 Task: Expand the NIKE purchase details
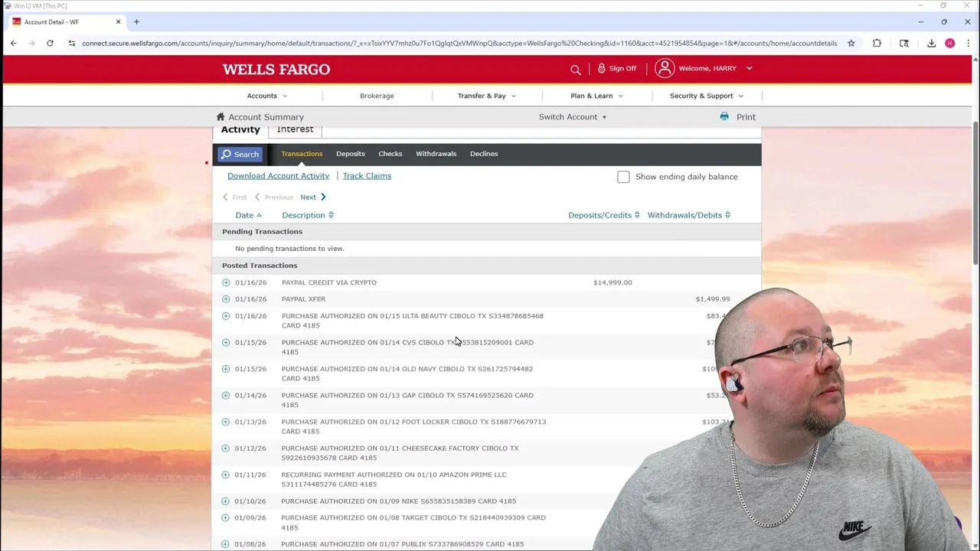click(x=226, y=501)
